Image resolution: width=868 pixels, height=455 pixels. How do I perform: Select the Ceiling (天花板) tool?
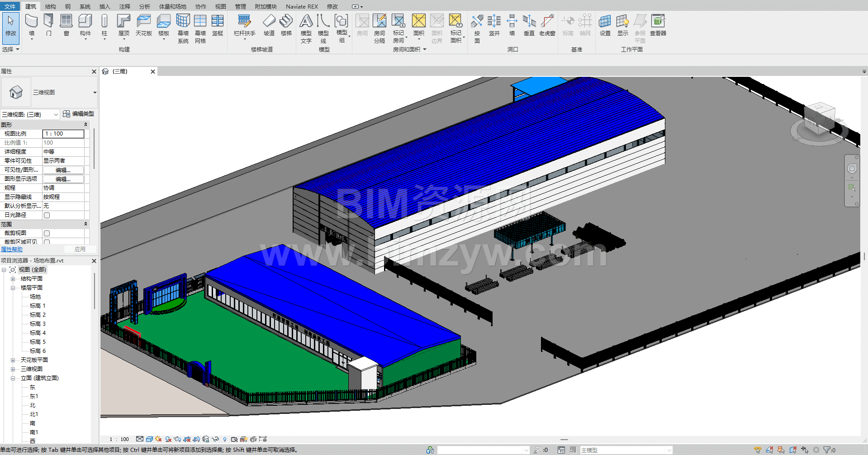(x=144, y=25)
